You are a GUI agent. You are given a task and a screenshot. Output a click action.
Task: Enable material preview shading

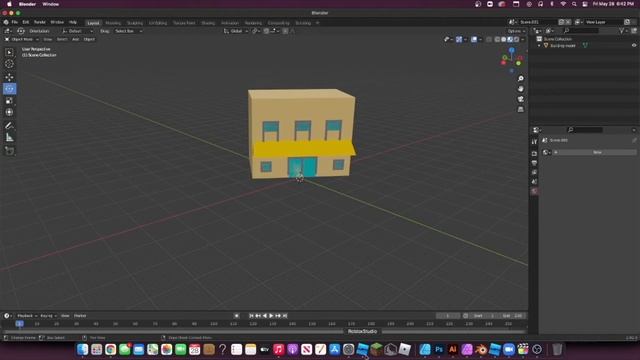(510, 40)
